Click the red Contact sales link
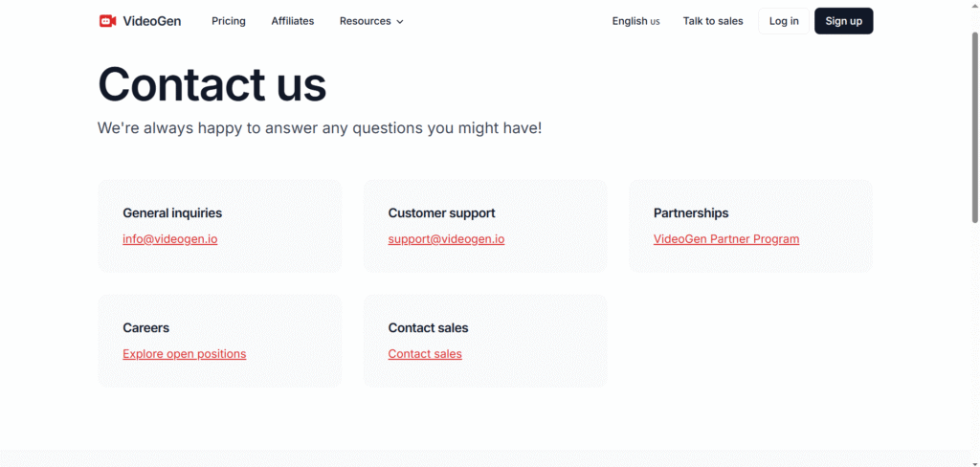 coord(425,354)
